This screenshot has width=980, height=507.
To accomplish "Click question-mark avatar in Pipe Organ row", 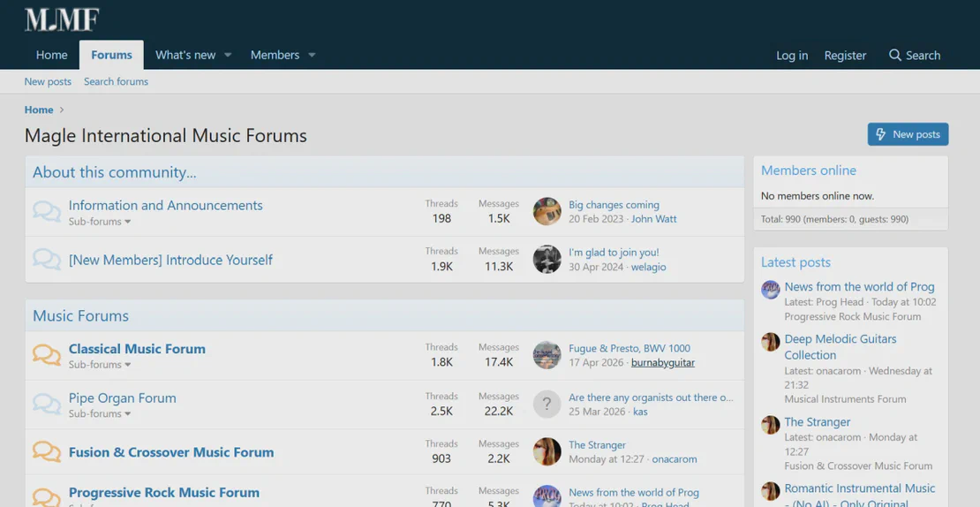I will pyautogui.click(x=547, y=404).
